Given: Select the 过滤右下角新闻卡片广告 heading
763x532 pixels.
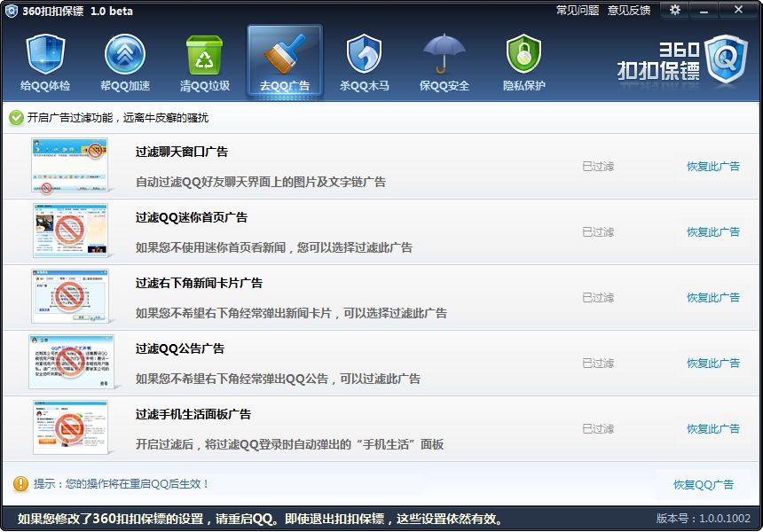Looking at the screenshot, I should (199, 283).
